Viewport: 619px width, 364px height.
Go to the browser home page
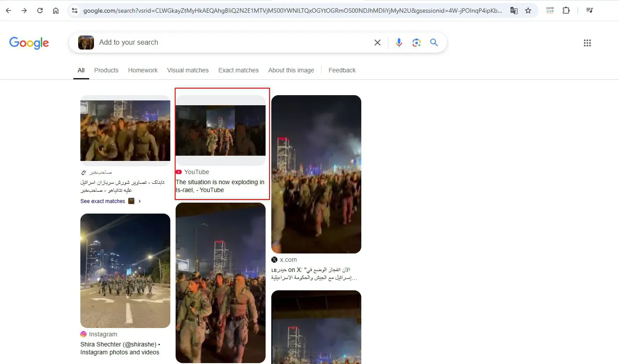point(56,11)
